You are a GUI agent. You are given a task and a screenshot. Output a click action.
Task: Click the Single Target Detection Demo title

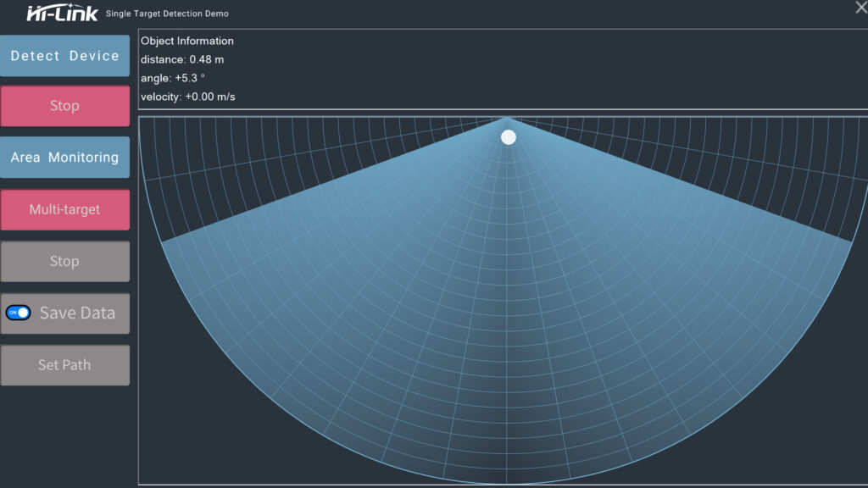167,14
